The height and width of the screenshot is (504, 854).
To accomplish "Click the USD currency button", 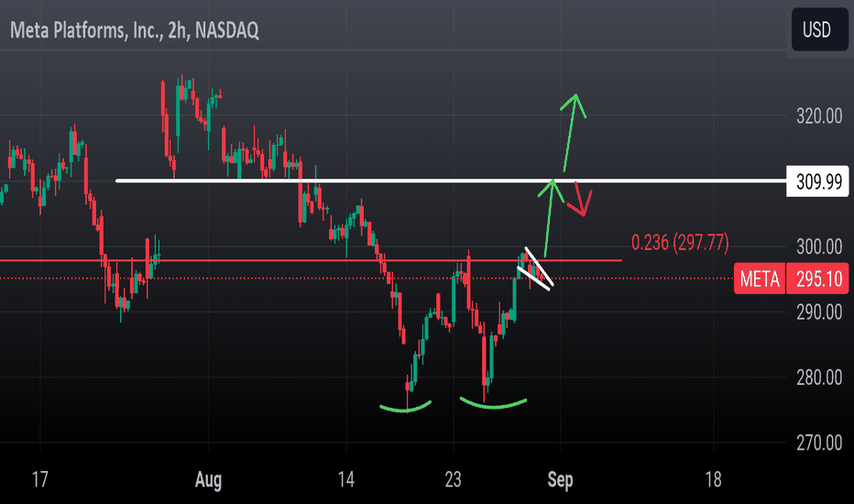I will (x=820, y=29).
